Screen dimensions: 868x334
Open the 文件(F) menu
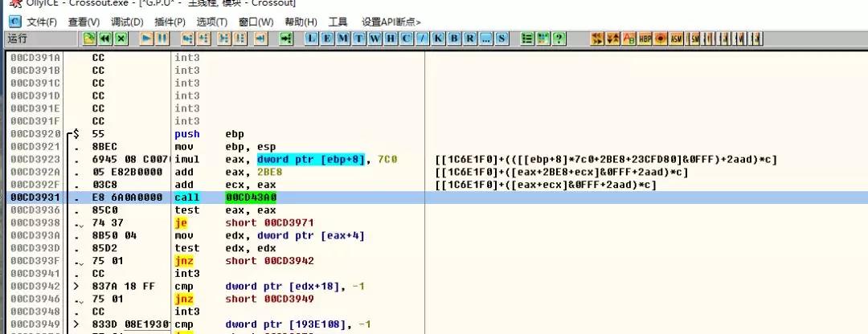point(42,22)
